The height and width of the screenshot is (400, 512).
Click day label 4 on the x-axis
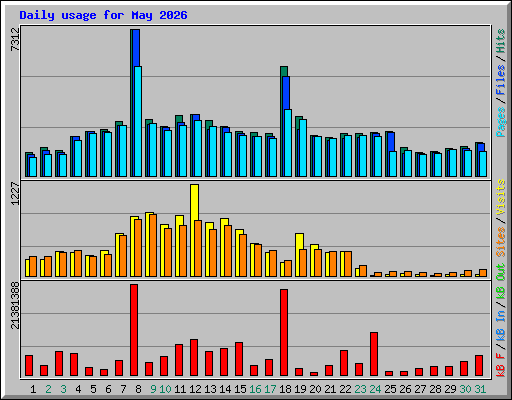pos(78,389)
